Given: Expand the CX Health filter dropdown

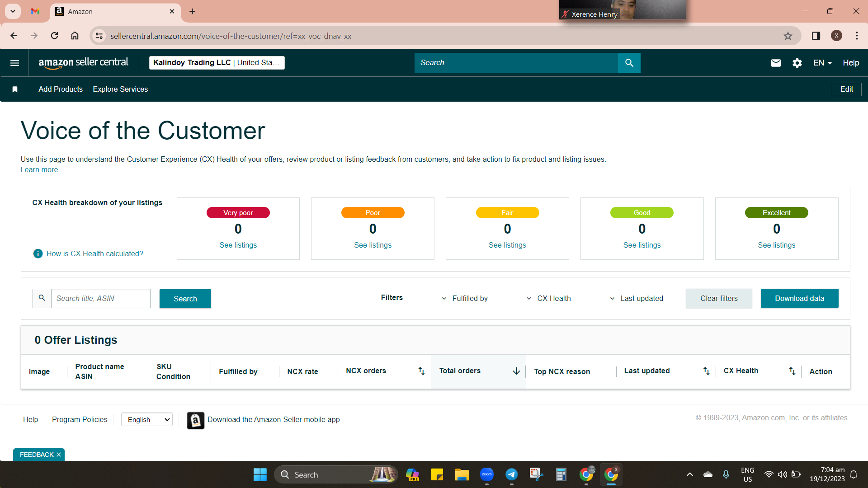Looking at the screenshot, I should click(x=548, y=299).
